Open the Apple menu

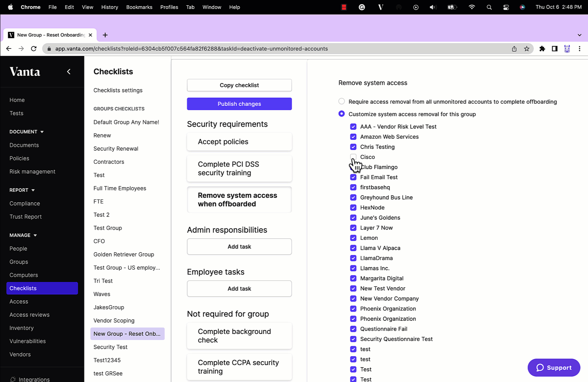(10, 7)
